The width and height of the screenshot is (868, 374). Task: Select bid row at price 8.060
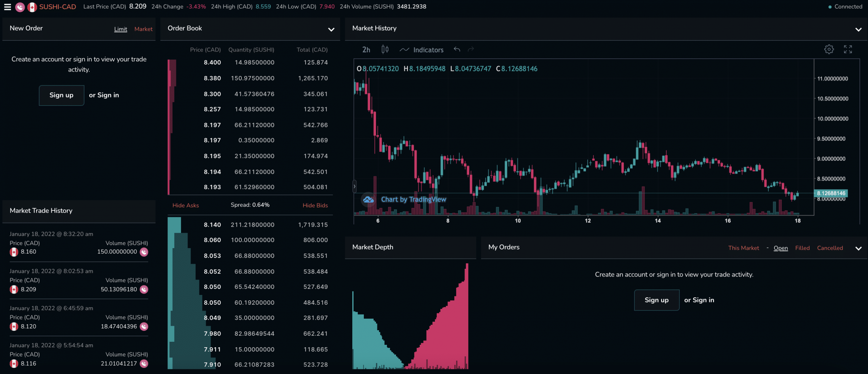coord(250,240)
